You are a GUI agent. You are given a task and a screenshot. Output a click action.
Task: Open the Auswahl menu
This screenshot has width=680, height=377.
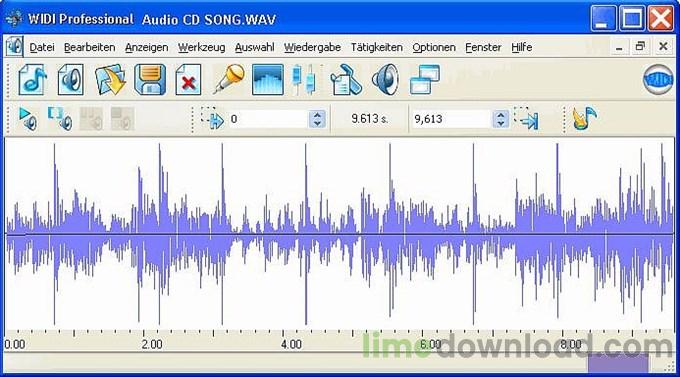[254, 47]
